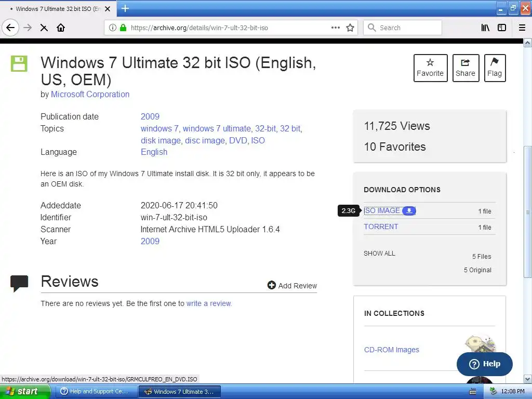The image size is (532, 399).
Task: Click the Share button
Action: point(465,68)
